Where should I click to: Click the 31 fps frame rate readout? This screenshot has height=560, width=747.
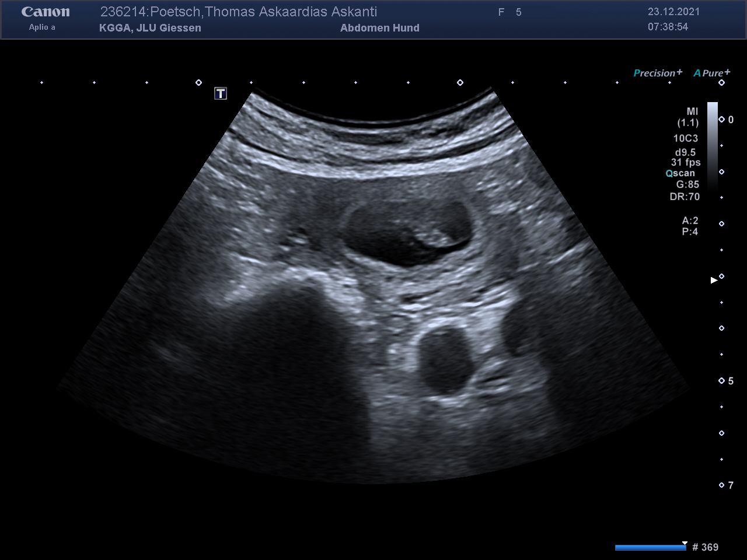point(686,163)
